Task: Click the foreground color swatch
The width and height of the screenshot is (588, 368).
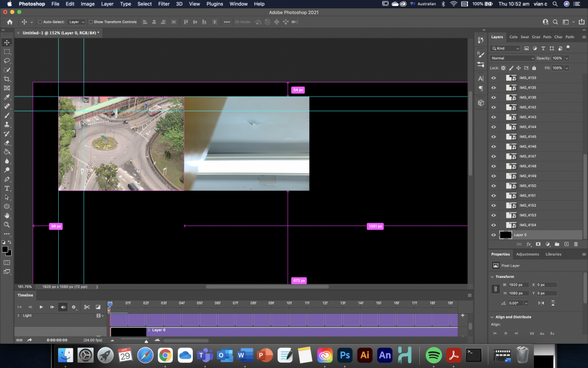Action: (x=5, y=249)
